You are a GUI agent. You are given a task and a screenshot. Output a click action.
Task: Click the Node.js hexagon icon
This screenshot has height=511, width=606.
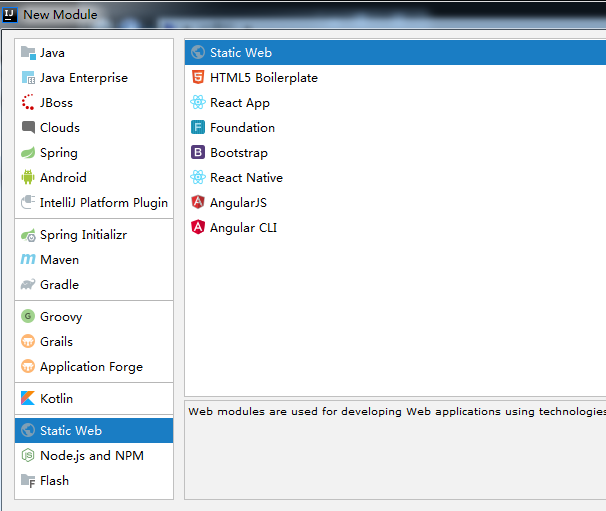coord(28,455)
